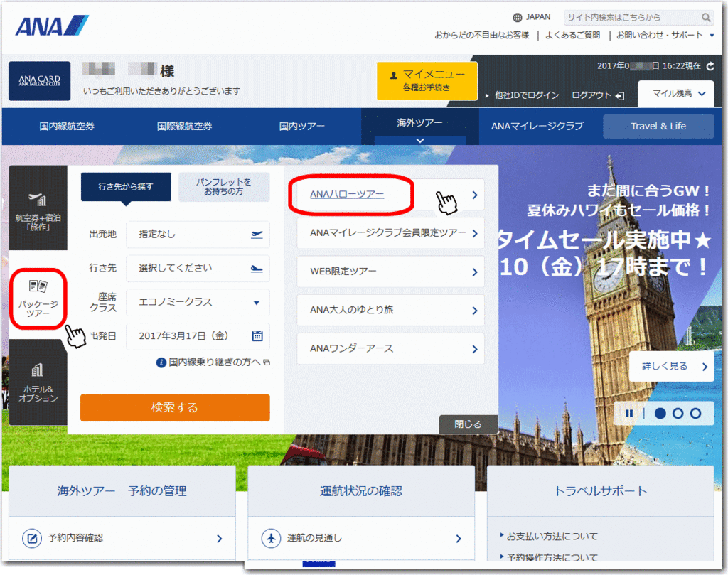Click the 行き先 選択してください field
Screen dimensions: 728x575
(198, 268)
